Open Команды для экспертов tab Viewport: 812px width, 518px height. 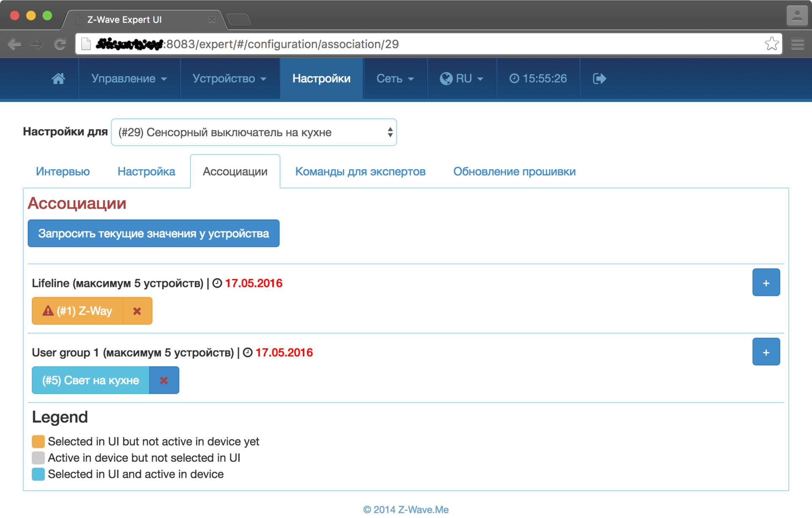(x=360, y=171)
